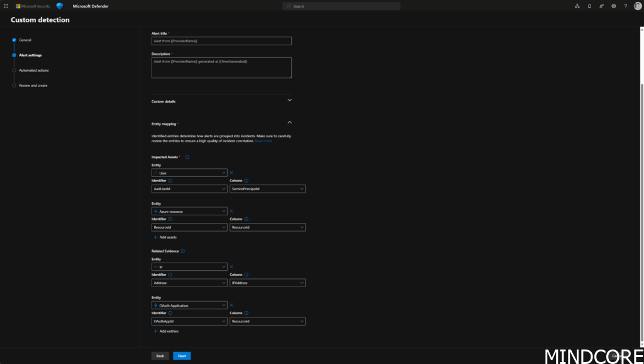
Task: Open the Address identifier dropdown
Action: (x=189, y=283)
